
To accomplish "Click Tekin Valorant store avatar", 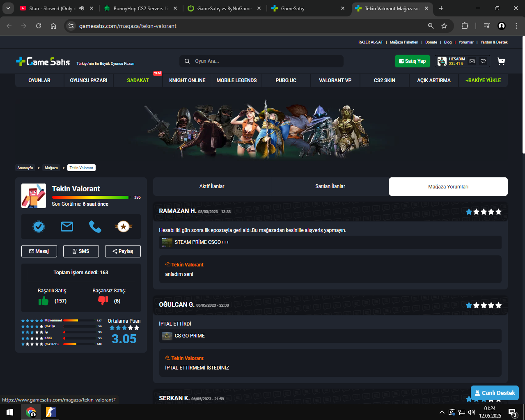I will tap(34, 196).
